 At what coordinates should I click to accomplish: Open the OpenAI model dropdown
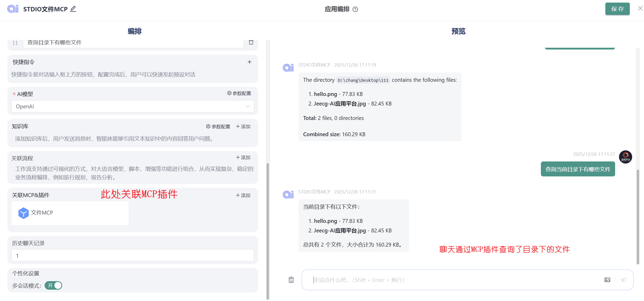point(133,106)
